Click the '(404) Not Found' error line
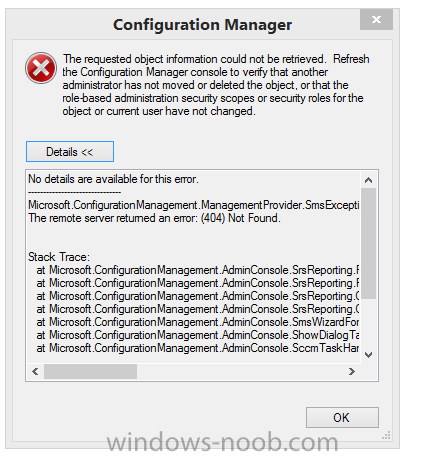 [x=154, y=218]
